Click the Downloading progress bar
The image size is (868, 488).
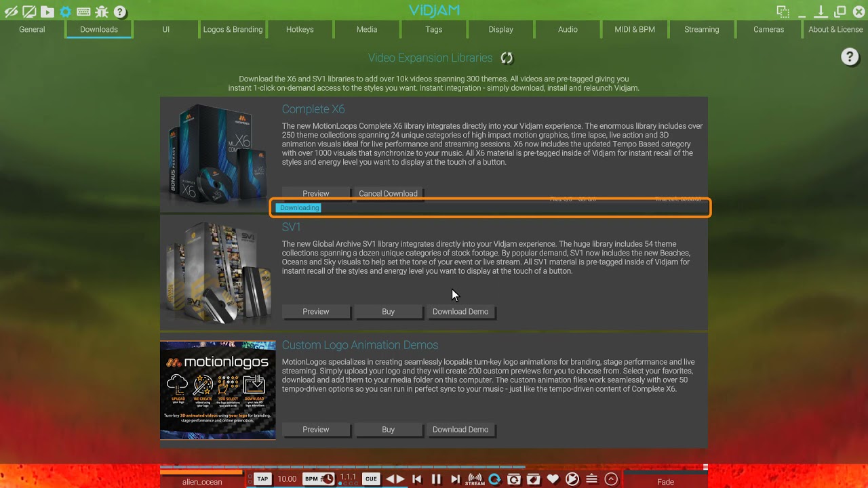[x=490, y=208]
